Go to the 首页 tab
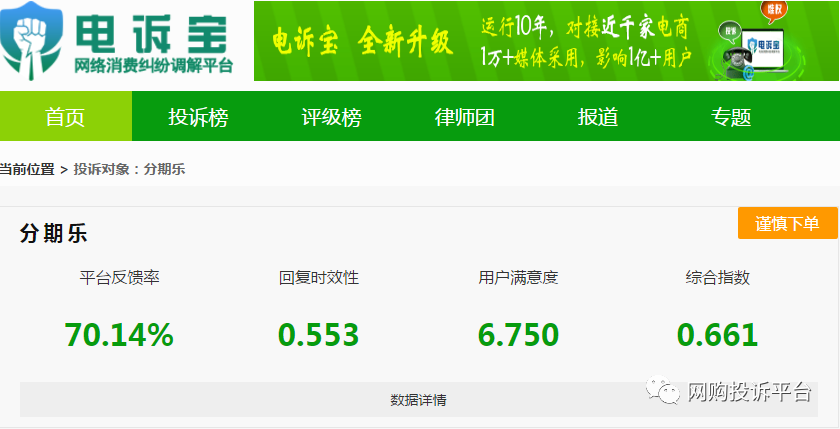This screenshot has height=429, width=840. pyautogui.click(x=65, y=116)
